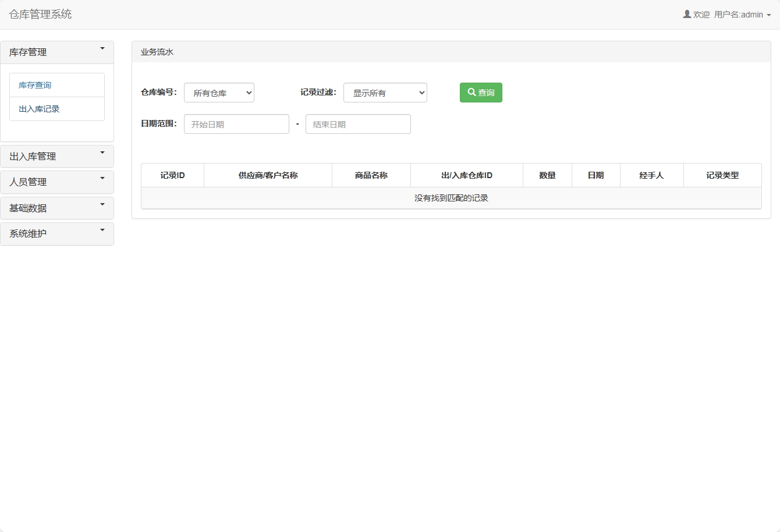This screenshot has width=780, height=532.
Task: Click the magnifier icon inside the 查询 button
Action: tap(471, 92)
